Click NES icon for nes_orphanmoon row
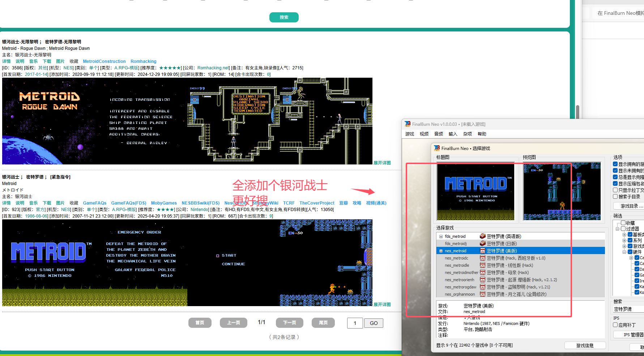 pos(482,294)
